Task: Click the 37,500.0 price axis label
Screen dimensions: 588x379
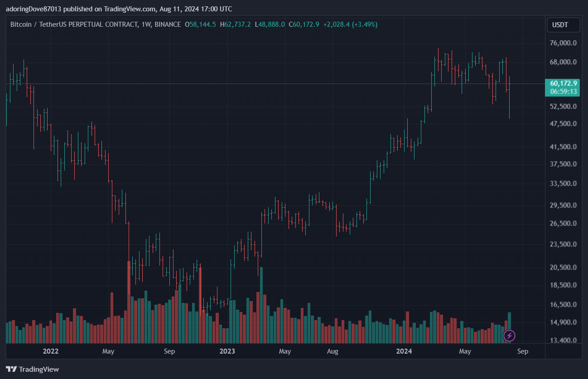Action: pos(564,164)
